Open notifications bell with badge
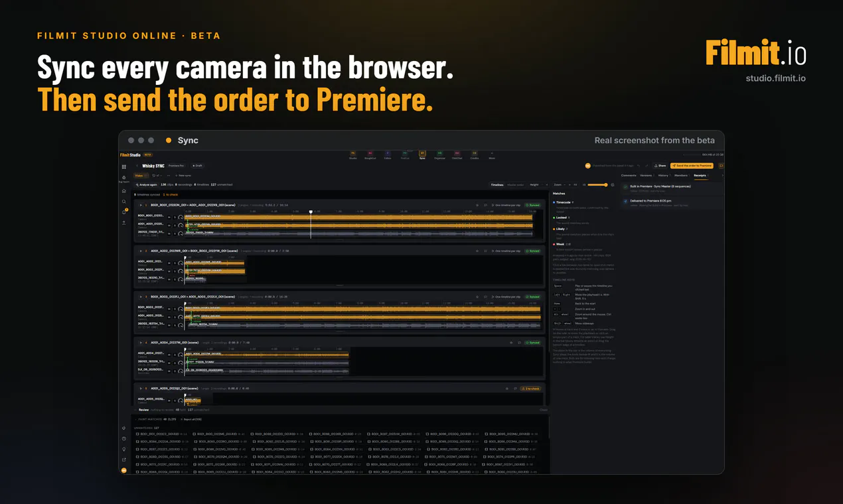Screen dimensions: 843x504 [x=124, y=212]
